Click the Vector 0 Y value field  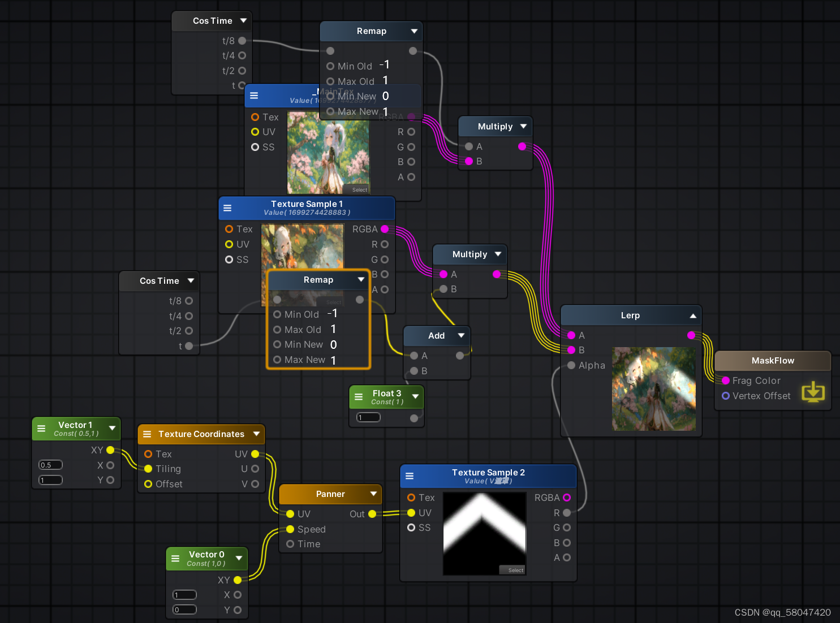pyautogui.click(x=184, y=609)
